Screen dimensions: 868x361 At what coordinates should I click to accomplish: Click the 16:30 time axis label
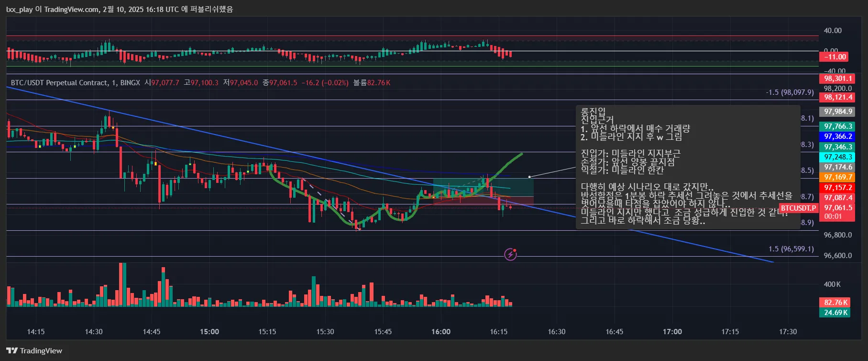click(x=557, y=332)
